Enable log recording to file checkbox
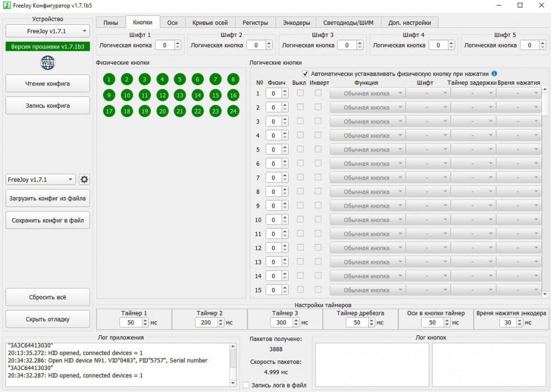Screen dimensions: 551x392 (246, 385)
